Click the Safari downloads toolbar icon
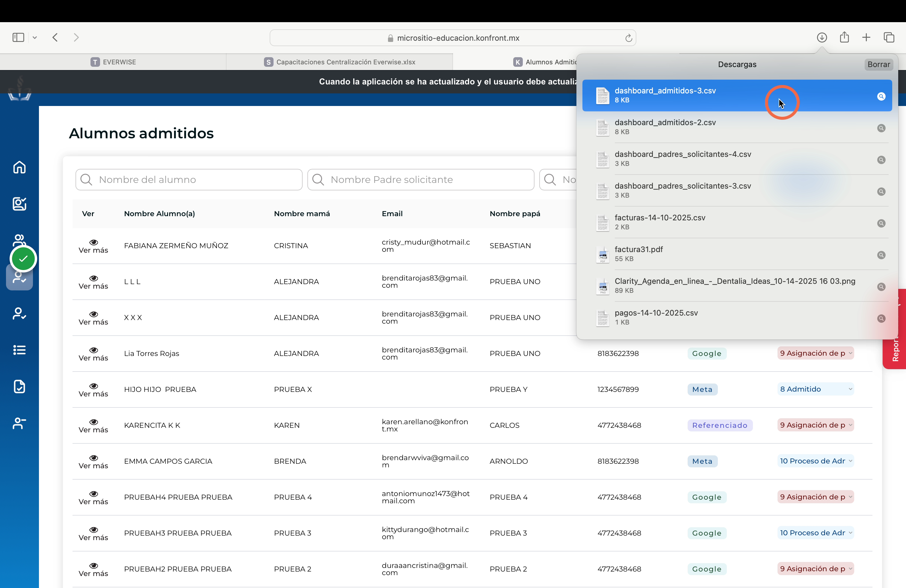906x588 pixels. (822, 37)
